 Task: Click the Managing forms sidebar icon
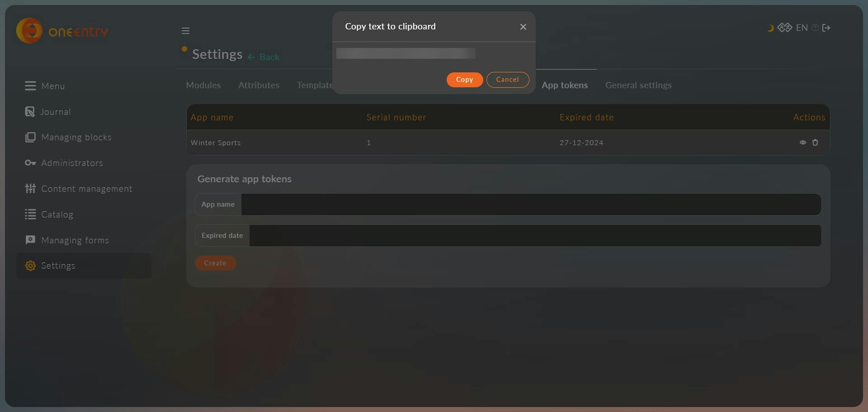point(29,240)
